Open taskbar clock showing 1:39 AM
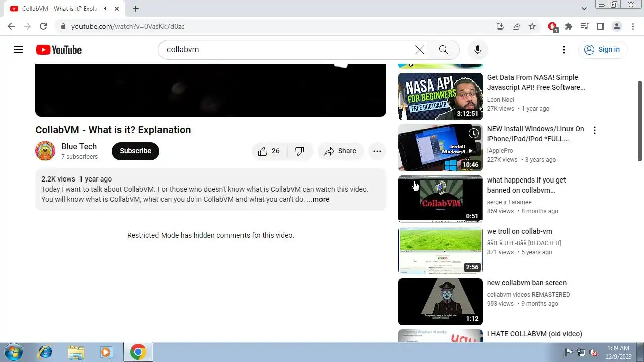Screen dimensions: 644x362 618,352
